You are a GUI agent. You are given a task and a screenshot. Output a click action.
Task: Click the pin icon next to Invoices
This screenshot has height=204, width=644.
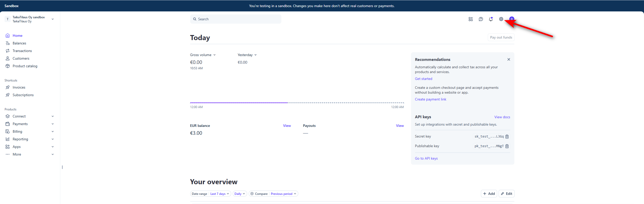coord(8,87)
